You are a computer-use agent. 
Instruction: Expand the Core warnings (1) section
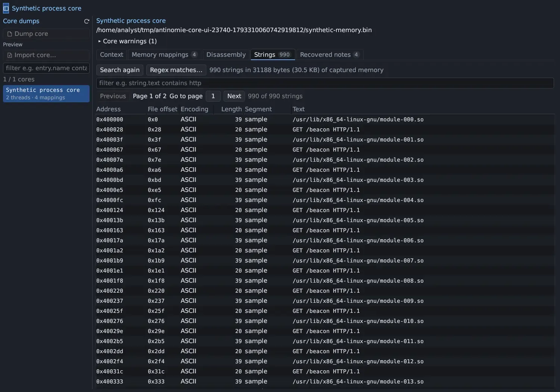pyautogui.click(x=127, y=41)
